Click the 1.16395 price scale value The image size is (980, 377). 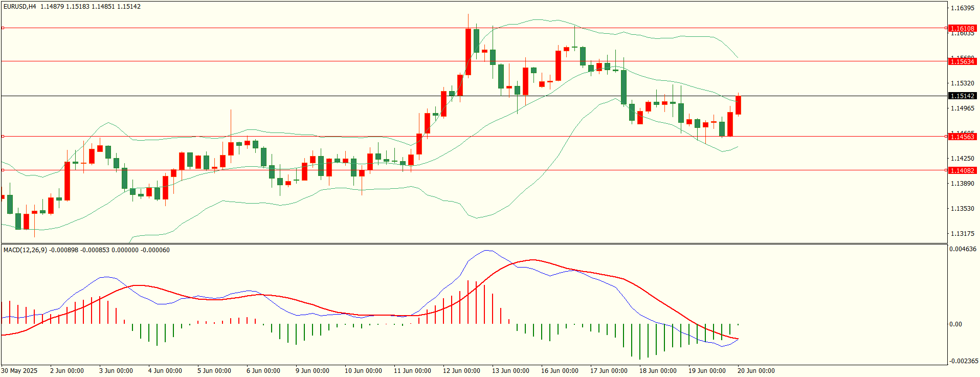(962, 8)
